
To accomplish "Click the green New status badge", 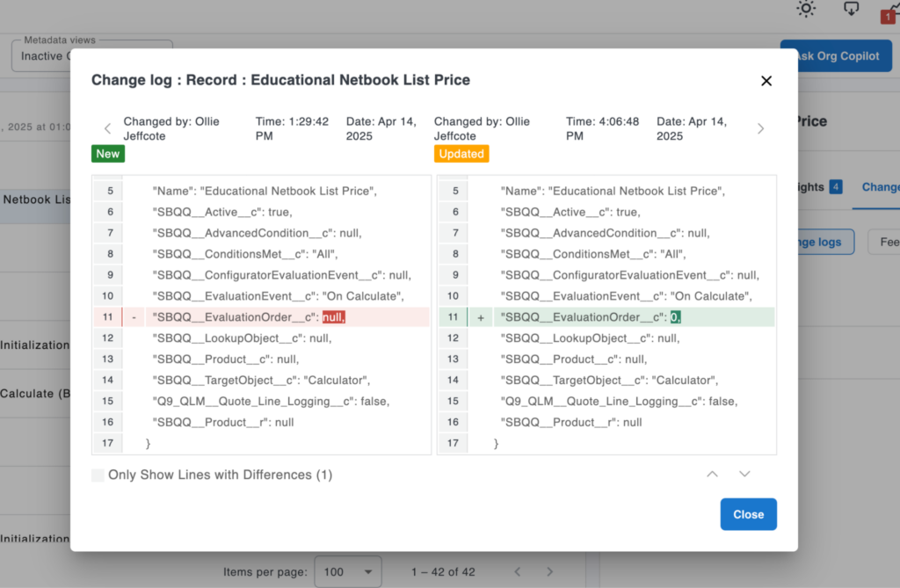I will pyautogui.click(x=108, y=154).
